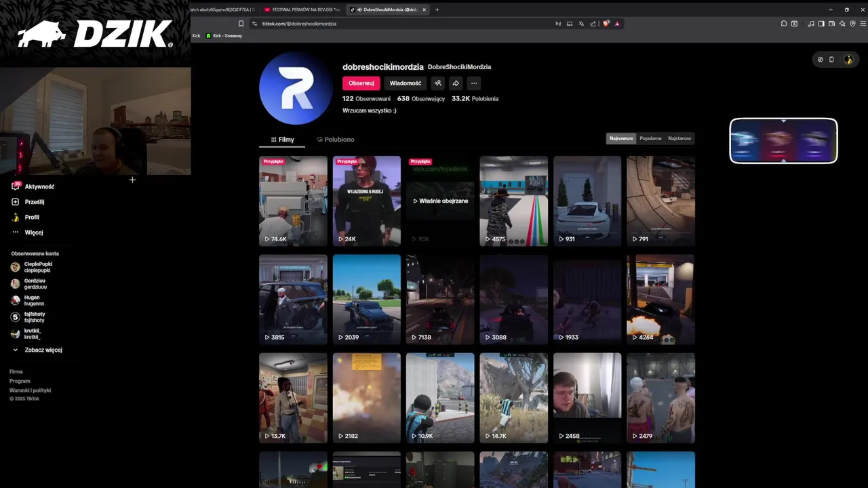Click the floating profile avatar top right
868x488 pixels.
848,60
